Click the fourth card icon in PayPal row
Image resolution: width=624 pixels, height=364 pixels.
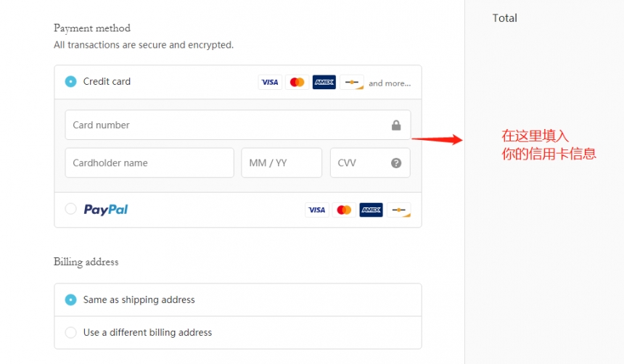pyautogui.click(x=398, y=210)
